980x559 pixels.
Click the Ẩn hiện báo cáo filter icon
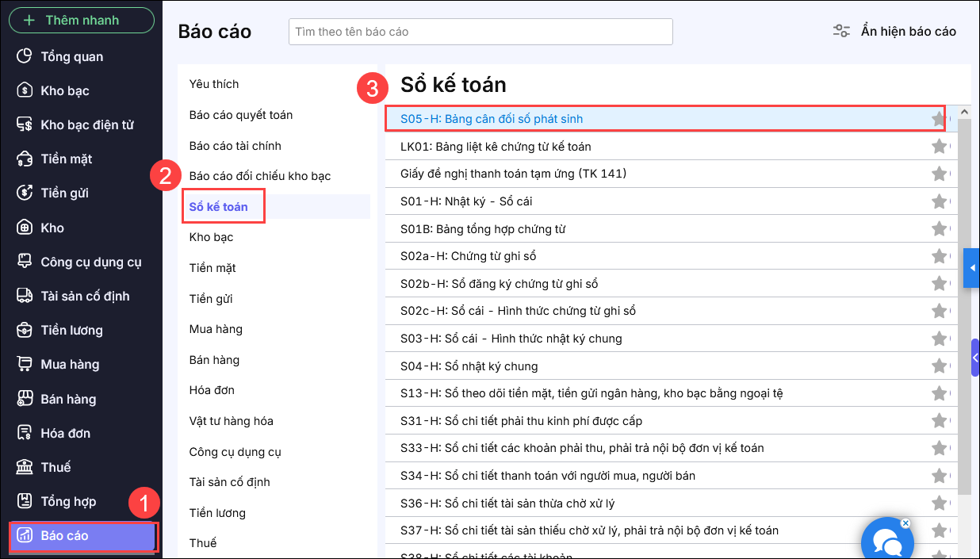[x=841, y=32]
